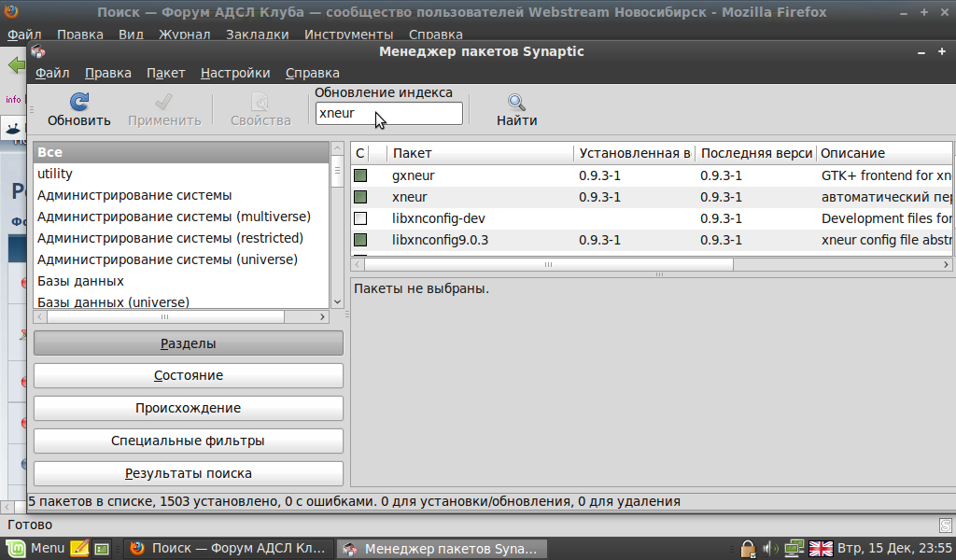Click the show desktop icon in taskbar

(102, 549)
